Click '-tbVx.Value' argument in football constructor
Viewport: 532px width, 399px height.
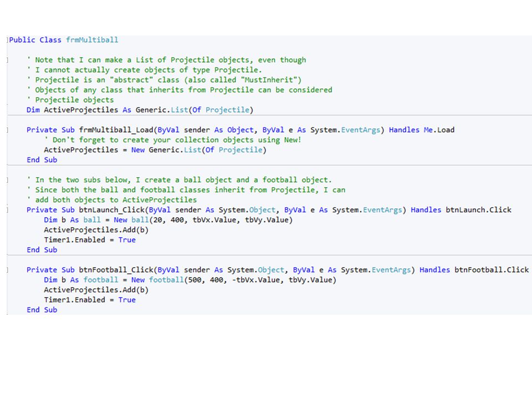(x=256, y=280)
